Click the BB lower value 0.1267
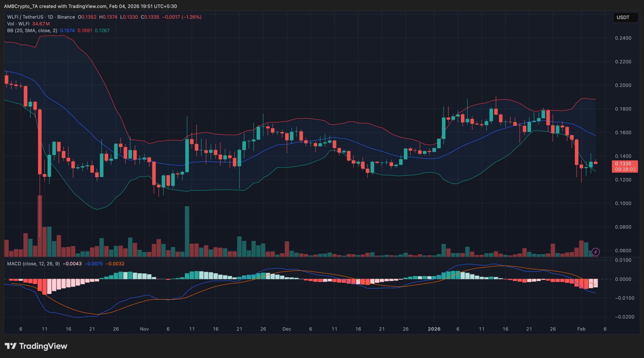 click(102, 31)
